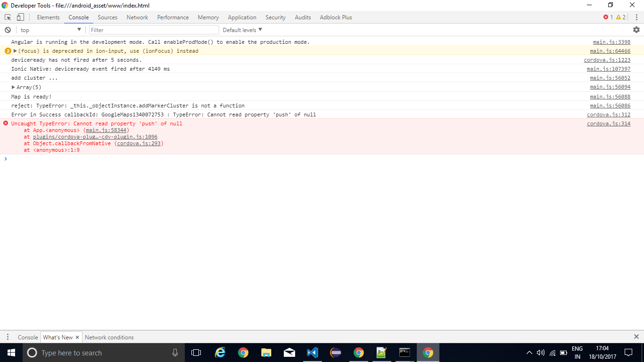Click the yellow warning count indicator
The width and height of the screenshot is (644, 362).
pos(619,17)
